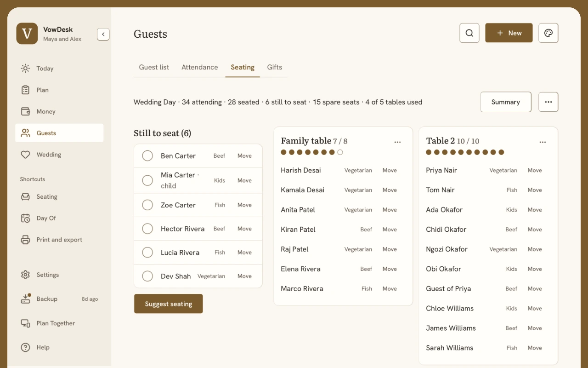Open the Table 2 options menu
The height and width of the screenshot is (368, 588).
click(x=543, y=142)
